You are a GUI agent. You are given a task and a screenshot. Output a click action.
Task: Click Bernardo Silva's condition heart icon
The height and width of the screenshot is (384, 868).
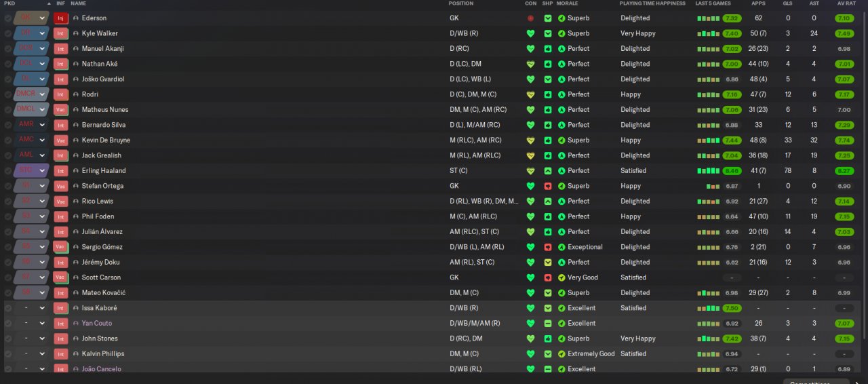coord(530,125)
